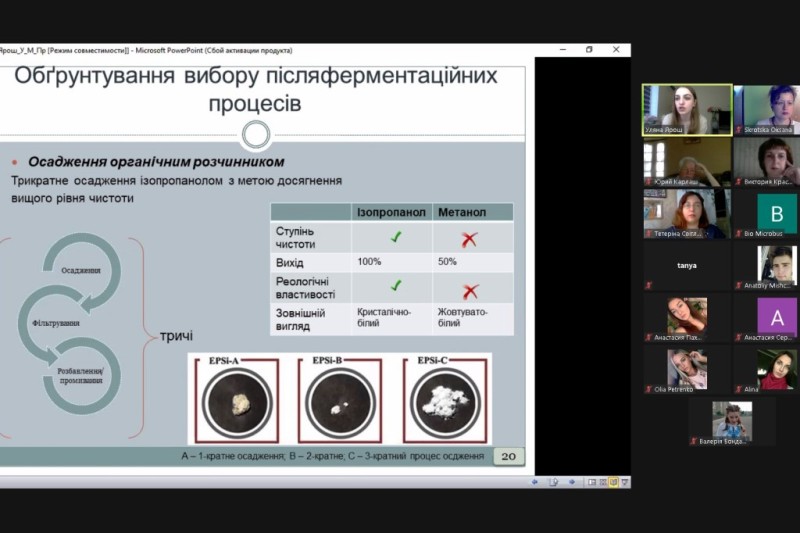The height and width of the screenshot is (533, 800).
Task: Click the muted mic icon of Sirotska Oksana
Action: (x=738, y=130)
